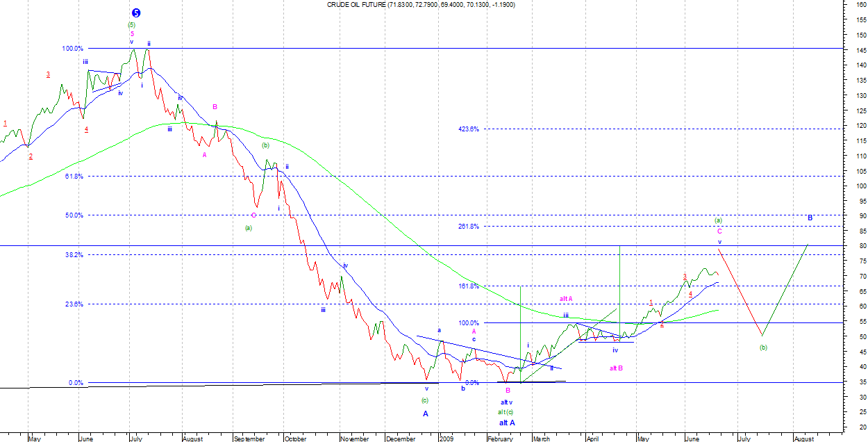Click the 50.0% retracement level label
The width and height of the screenshot is (868, 442).
pos(74,215)
